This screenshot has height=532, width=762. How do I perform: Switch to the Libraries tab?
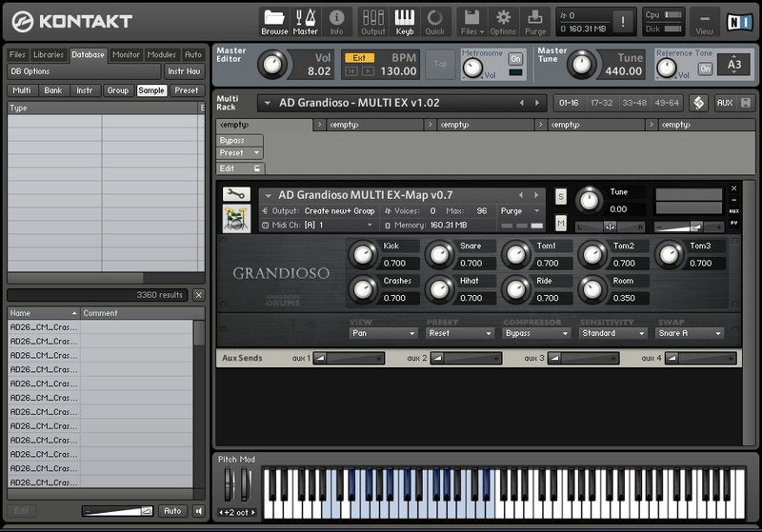(50, 54)
